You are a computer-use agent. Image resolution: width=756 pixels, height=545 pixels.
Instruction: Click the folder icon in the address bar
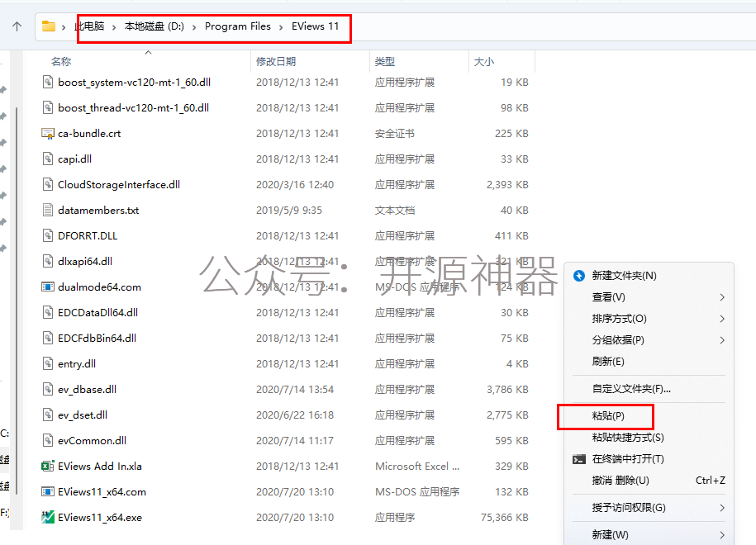[48, 26]
